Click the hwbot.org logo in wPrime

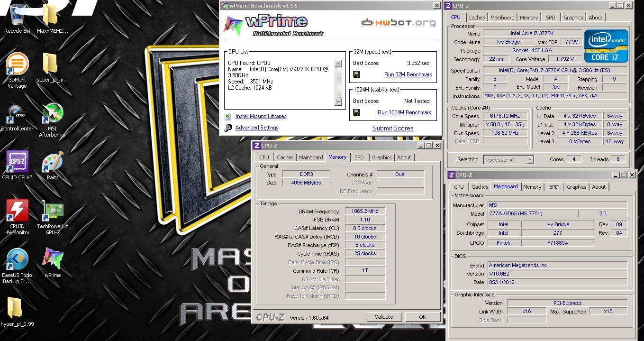pyautogui.click(x=398, y=22)
